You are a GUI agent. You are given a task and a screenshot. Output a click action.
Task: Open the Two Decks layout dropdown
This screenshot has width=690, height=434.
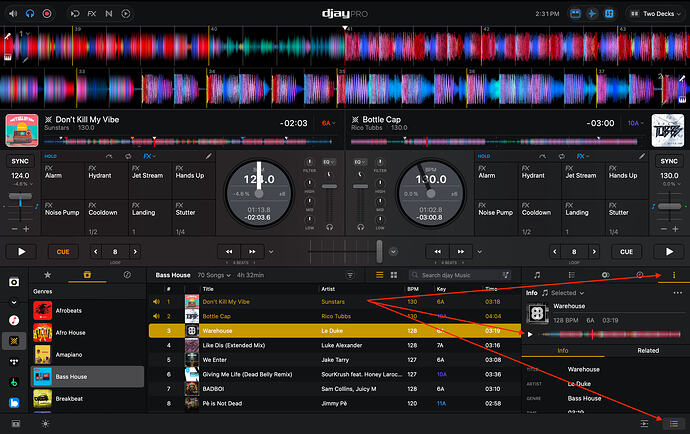point(656,14)
